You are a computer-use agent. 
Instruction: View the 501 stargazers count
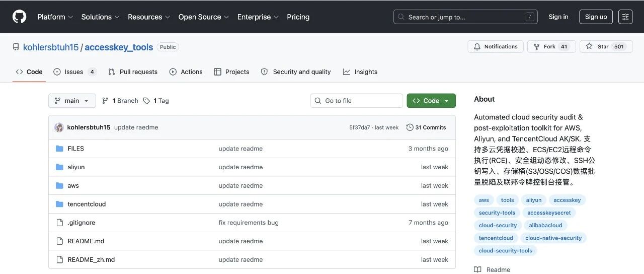click(619, 46)
